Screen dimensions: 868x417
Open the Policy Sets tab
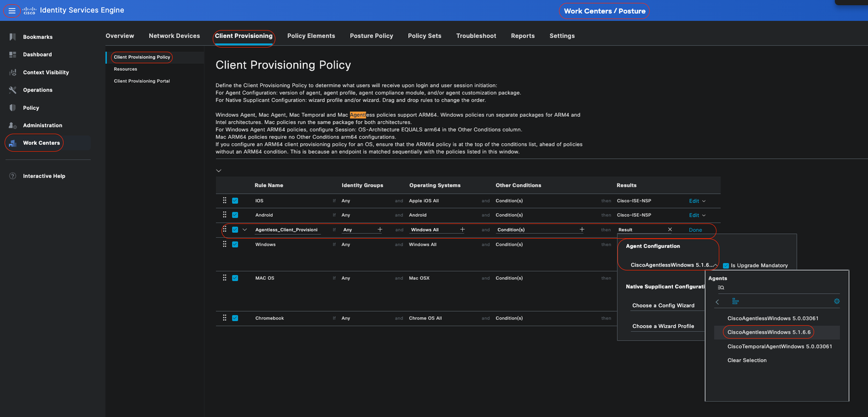coord(424,36)
